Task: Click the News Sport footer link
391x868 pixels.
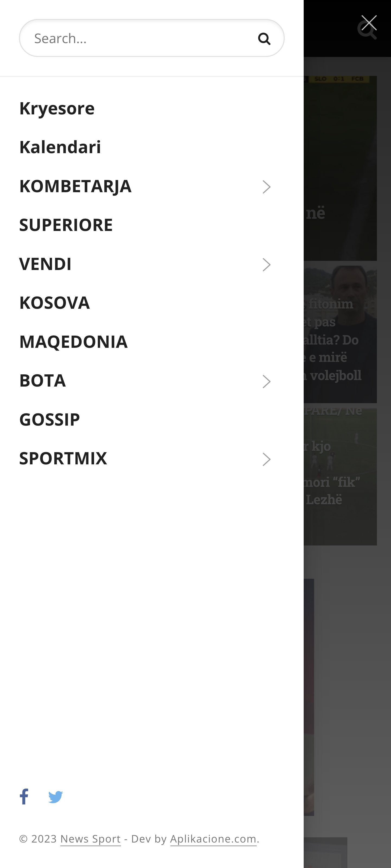Action: pyautogui.click(x=90, y=839)
